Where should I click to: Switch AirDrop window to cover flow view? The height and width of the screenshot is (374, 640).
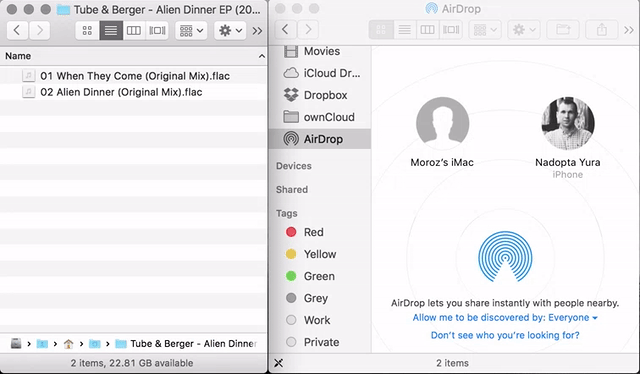451,29
